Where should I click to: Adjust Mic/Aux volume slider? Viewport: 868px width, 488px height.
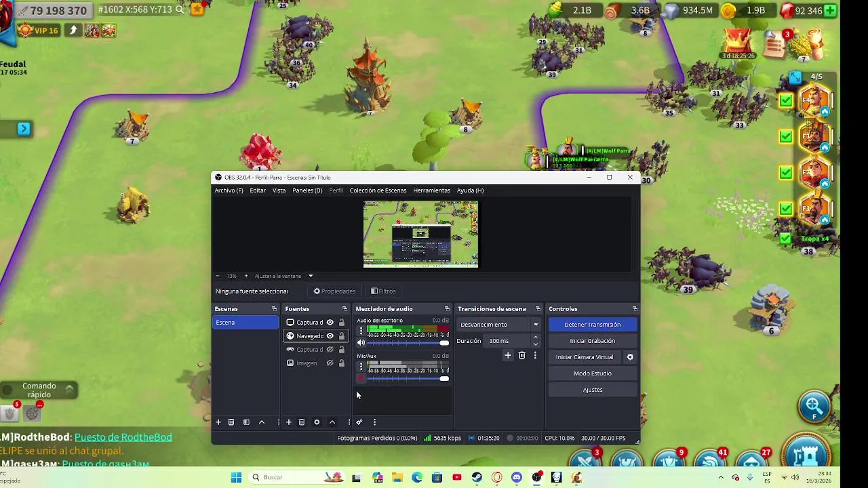[x=408, y=379]
